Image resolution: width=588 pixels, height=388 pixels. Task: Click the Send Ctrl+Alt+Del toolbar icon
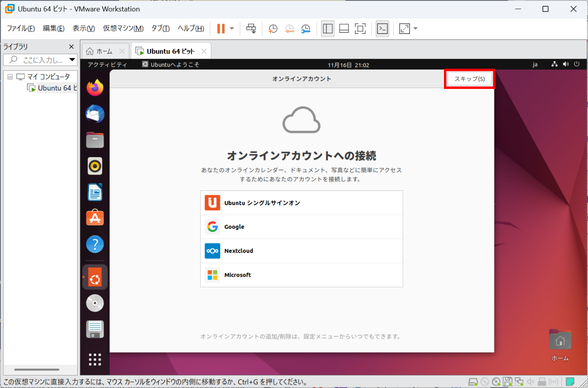tap(251, 29)
